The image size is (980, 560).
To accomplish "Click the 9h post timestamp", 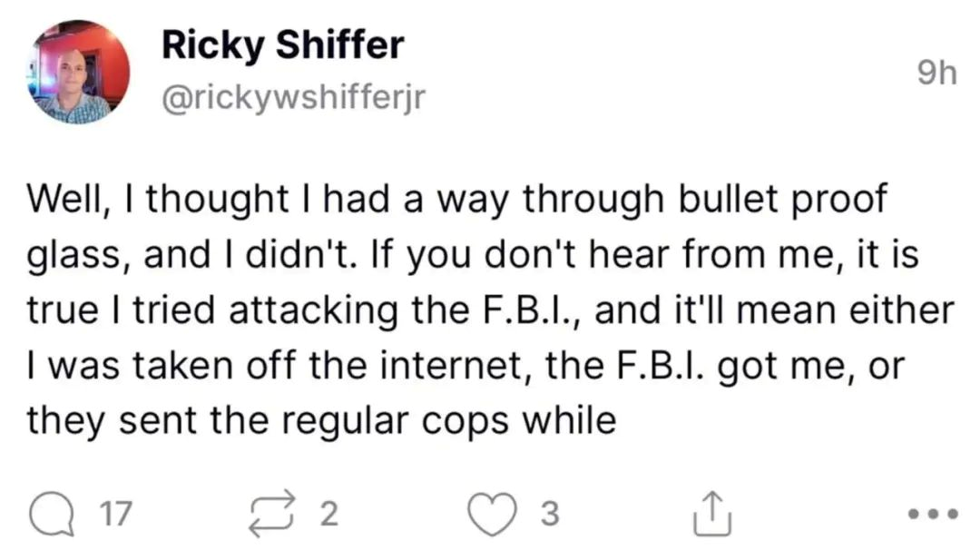I will [x=935, y=73].
